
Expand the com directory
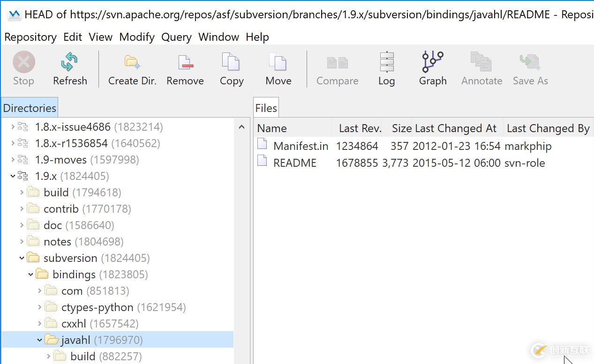(39, 290)
